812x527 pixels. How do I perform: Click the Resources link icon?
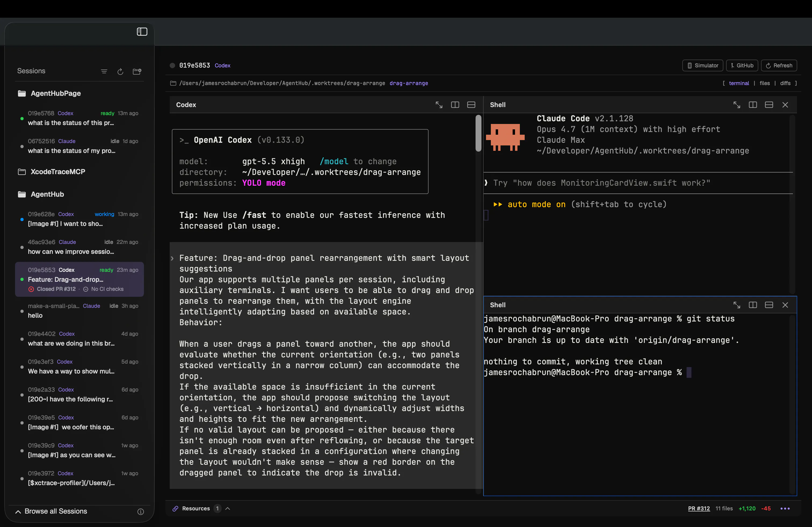175,508
